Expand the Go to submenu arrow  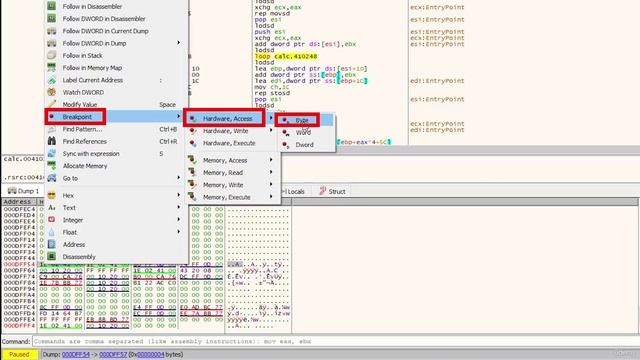(x=178, y=178)
